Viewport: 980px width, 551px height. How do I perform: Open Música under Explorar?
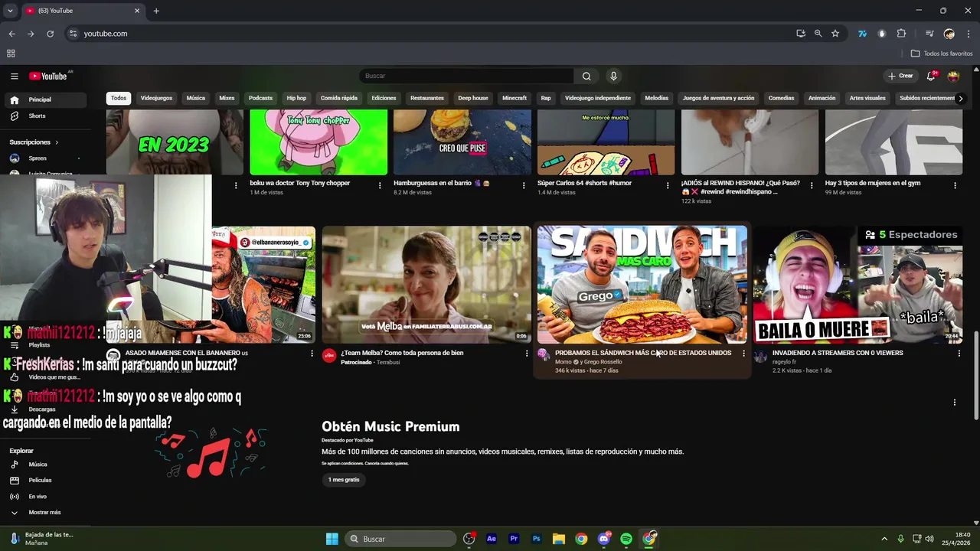[45, 465]
